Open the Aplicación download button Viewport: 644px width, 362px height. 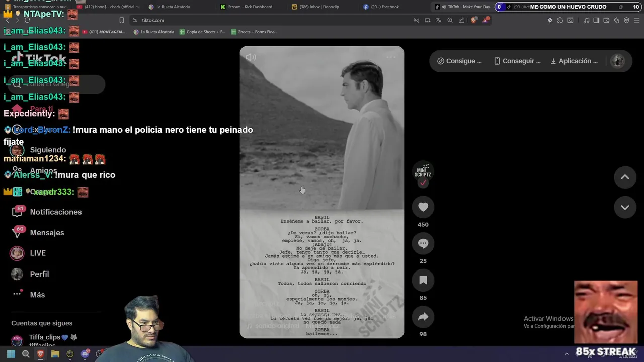574,61
